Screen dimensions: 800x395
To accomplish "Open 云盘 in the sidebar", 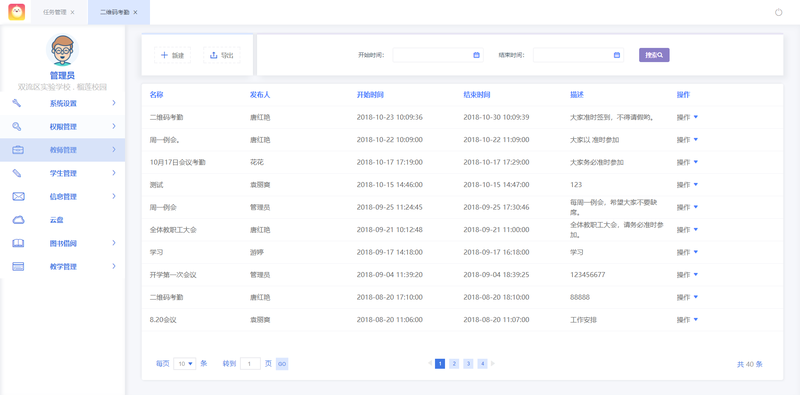I will point(62,220).
